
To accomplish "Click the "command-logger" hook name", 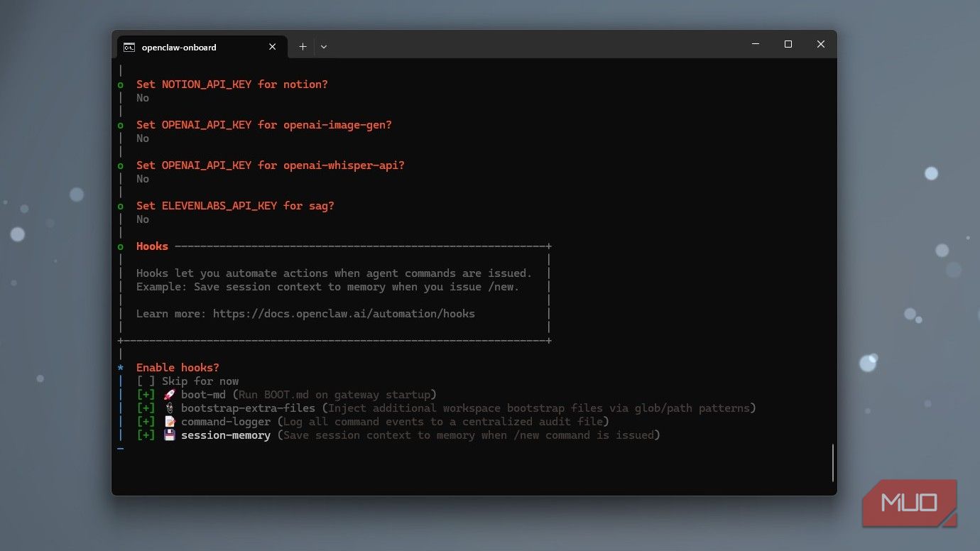I will [x=226, y=422].
